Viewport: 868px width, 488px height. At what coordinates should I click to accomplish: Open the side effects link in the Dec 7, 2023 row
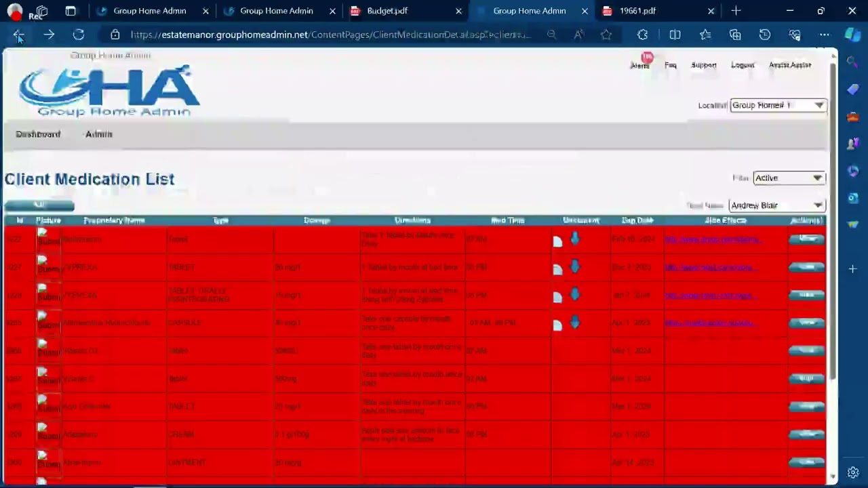coord(709,267)
